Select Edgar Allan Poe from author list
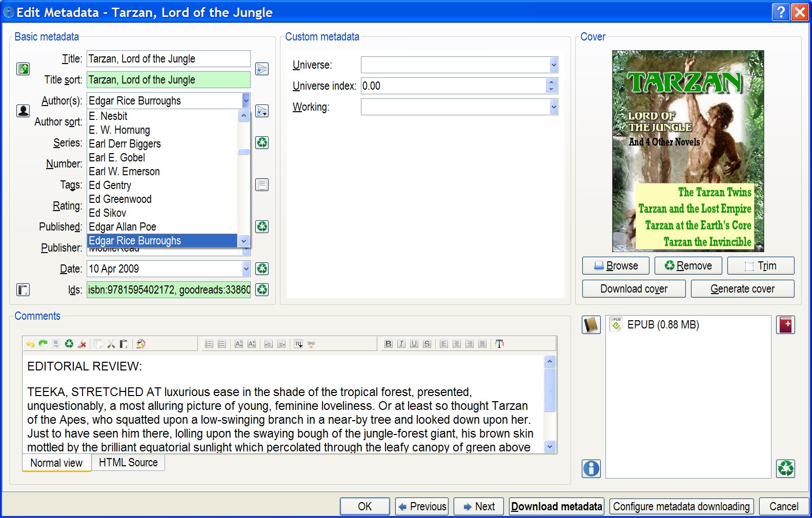 163,226
